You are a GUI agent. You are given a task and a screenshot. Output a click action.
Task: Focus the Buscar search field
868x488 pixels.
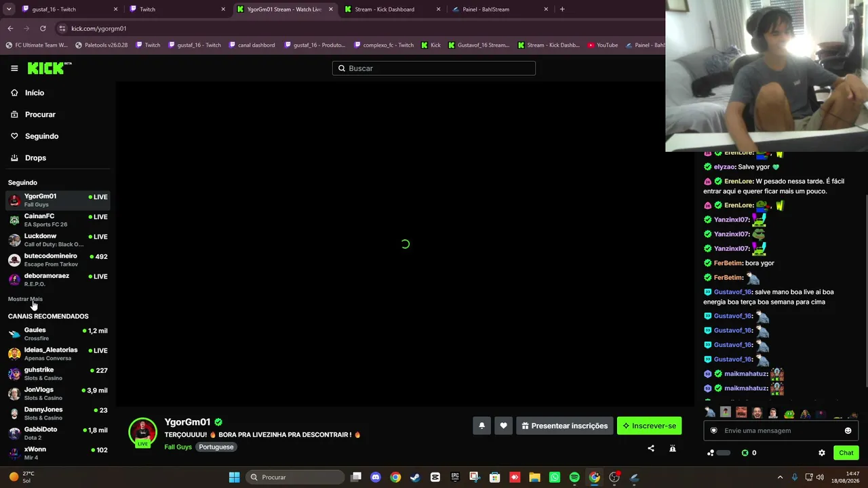[434, 68]
